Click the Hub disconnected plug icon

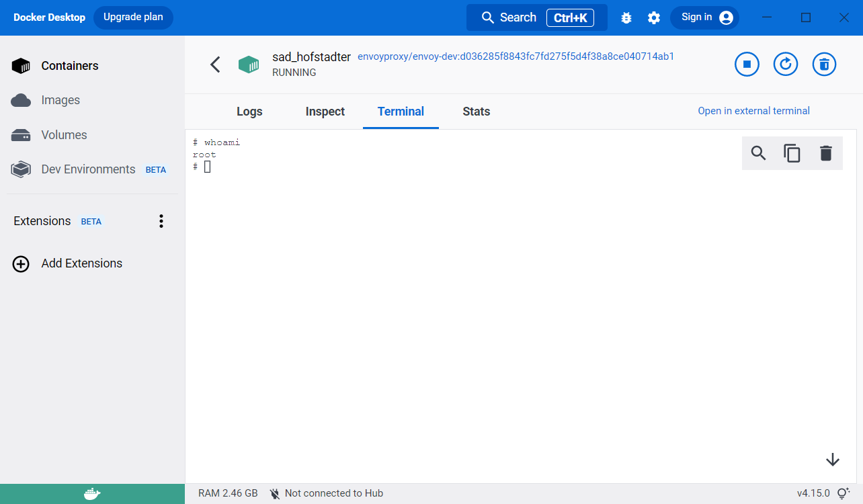(x=274, y=494)
